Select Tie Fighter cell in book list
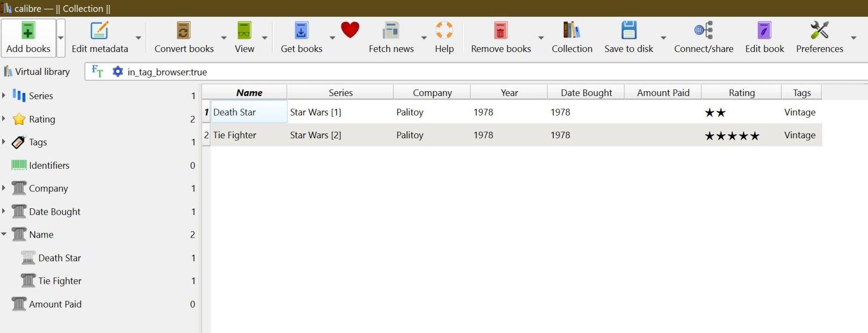868x333 pixels. coord(249,135)
